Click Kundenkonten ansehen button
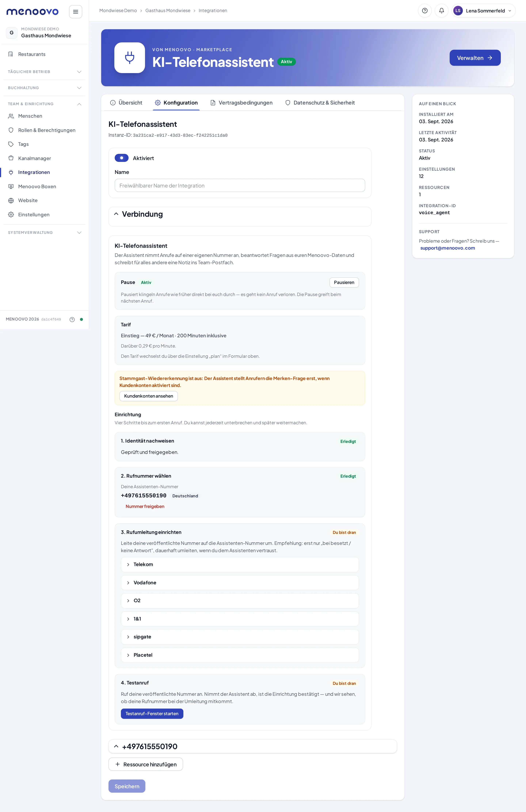 (x=148, y=396)
